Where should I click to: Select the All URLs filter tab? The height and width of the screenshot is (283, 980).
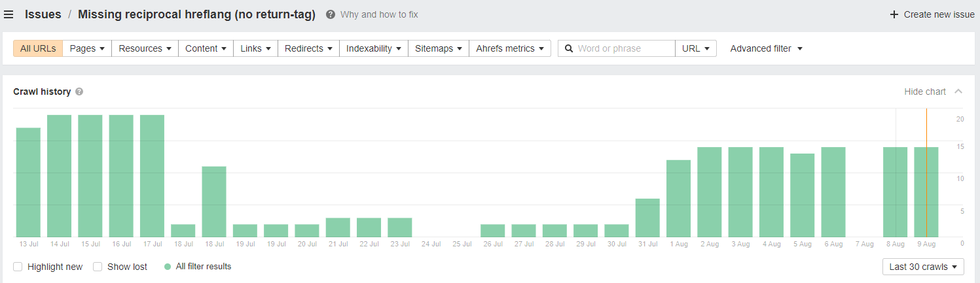[38, 48]
